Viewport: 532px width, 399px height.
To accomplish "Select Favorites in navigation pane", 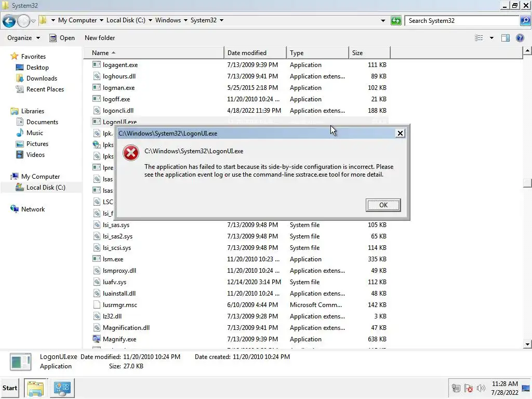I will click(x=33, y=56).
